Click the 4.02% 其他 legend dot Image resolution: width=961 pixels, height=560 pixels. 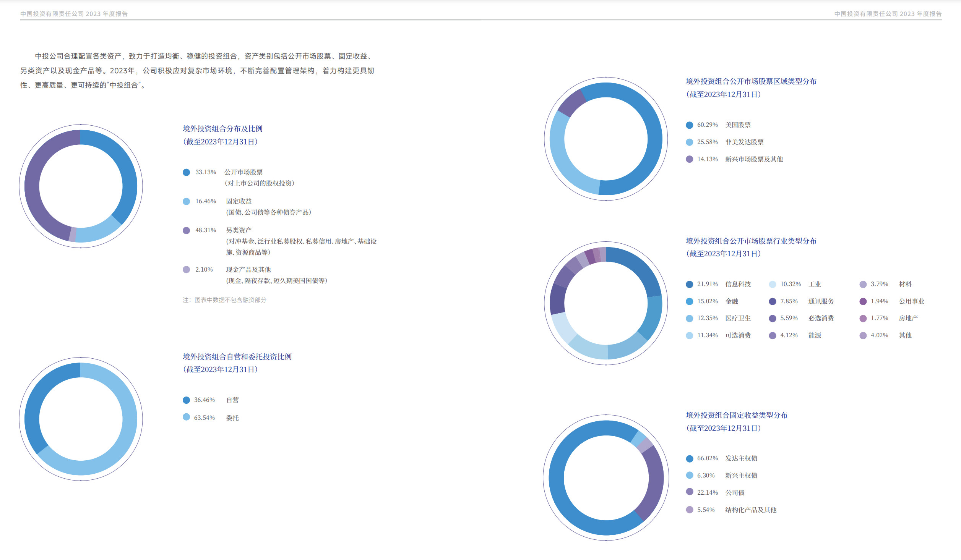863,335
